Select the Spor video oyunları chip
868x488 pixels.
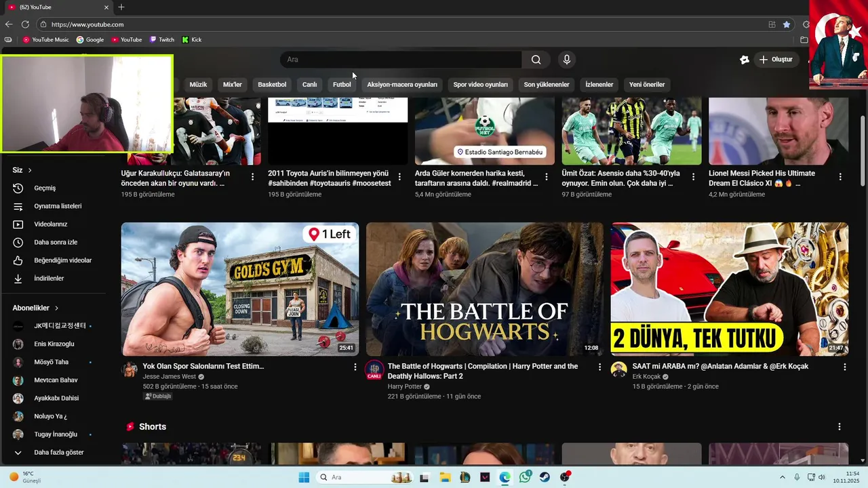click(480, 85)
